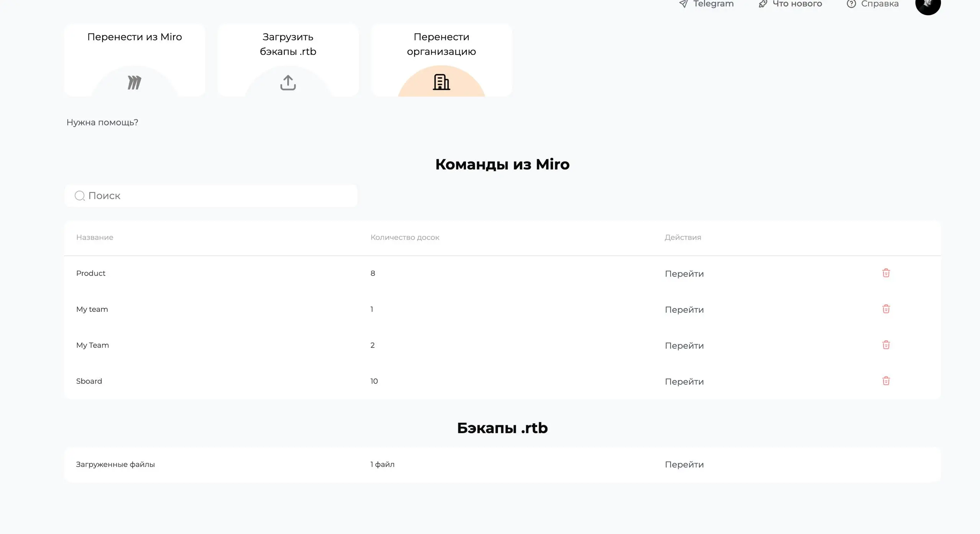Click the search magnifier icon
This screenshot has width=980, height=534.
coord(80,196)
